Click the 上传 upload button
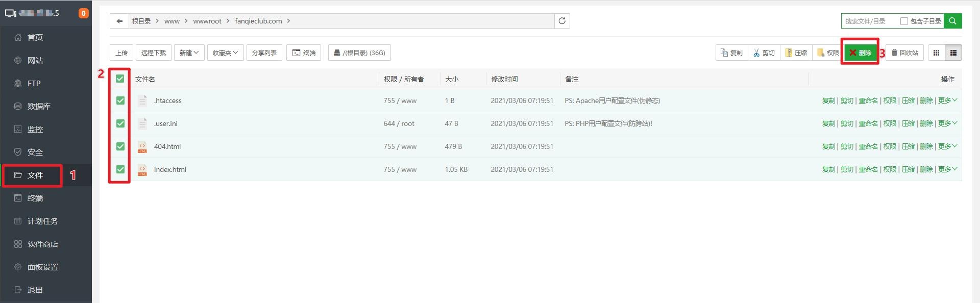Screen dimensions: 980x303 (121, 53)
